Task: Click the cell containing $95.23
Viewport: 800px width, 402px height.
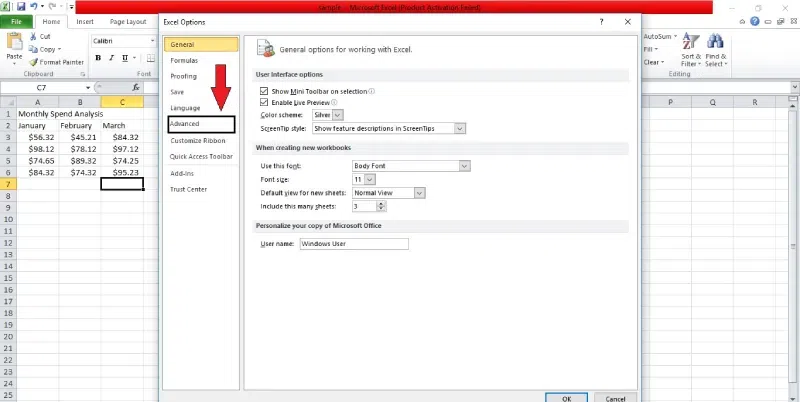Action: click(x=122, y=172)
